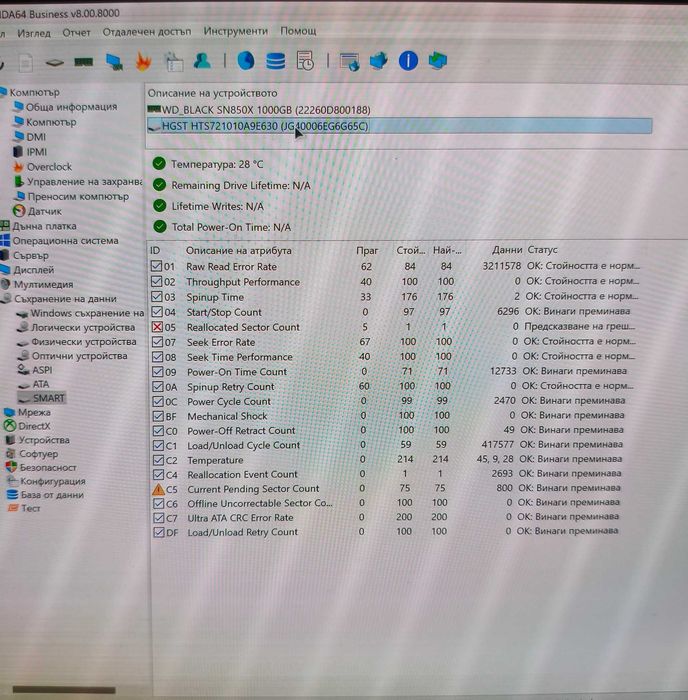Toggle checkbox for Power-On Time Count

[x=158, y=371]
